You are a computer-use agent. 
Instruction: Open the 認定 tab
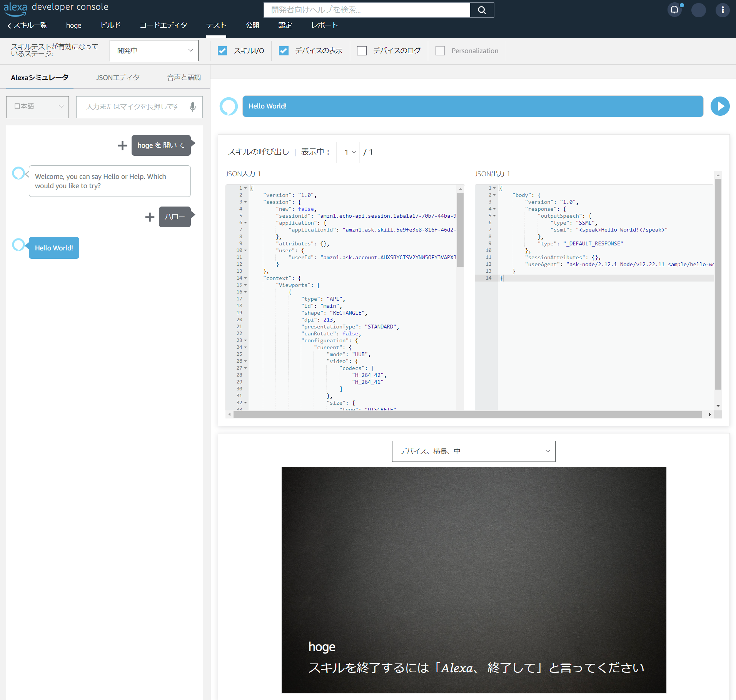(285, 25)
